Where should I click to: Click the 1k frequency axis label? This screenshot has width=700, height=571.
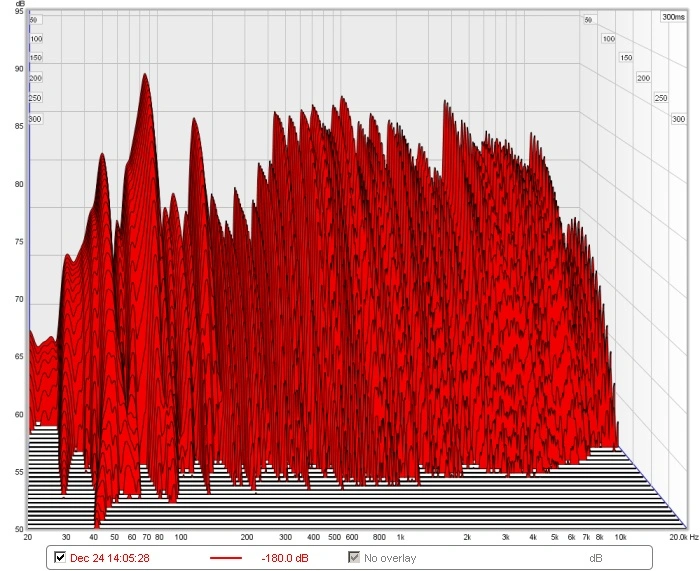pos(400,537)
